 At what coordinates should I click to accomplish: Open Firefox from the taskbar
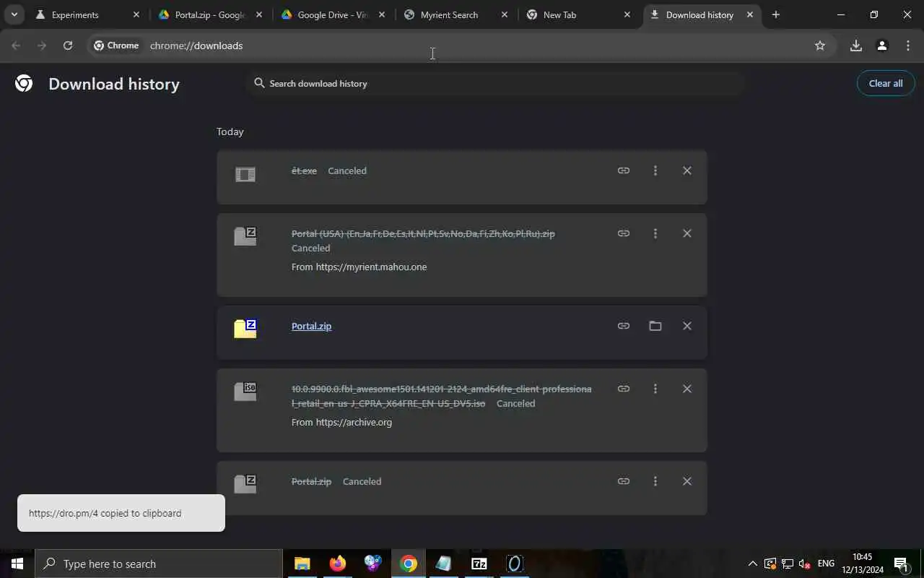tap(338, 564)
